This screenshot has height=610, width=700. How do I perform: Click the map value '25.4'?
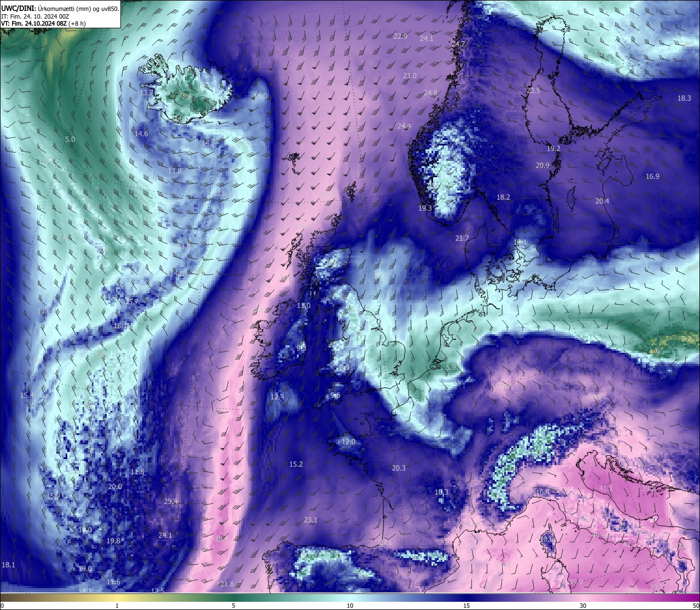pyautogui.click(x=171, y=501)
